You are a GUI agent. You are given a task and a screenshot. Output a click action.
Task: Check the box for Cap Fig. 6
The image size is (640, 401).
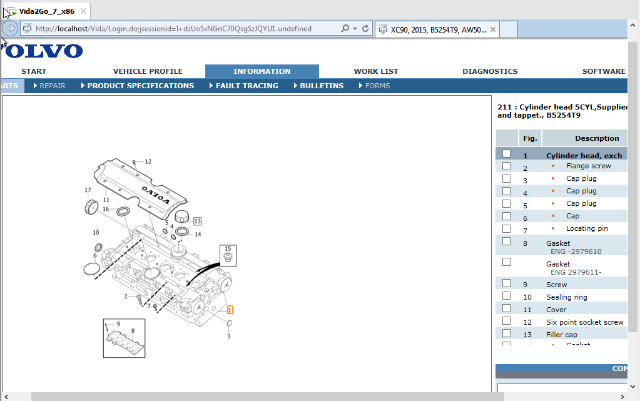point(506,216)
